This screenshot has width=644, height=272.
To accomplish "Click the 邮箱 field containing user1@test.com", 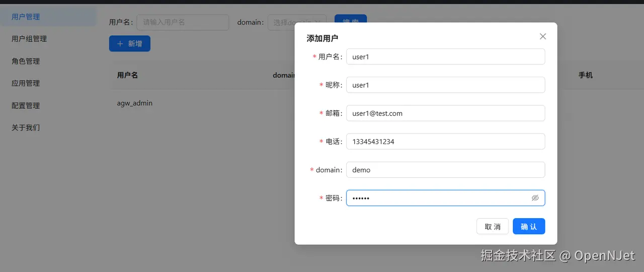I will (x=446, y=113).
